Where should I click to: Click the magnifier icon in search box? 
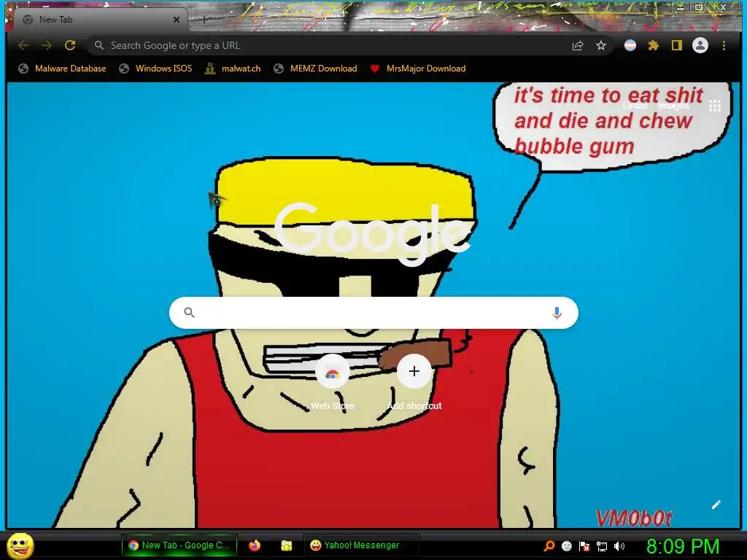[189, 312]
